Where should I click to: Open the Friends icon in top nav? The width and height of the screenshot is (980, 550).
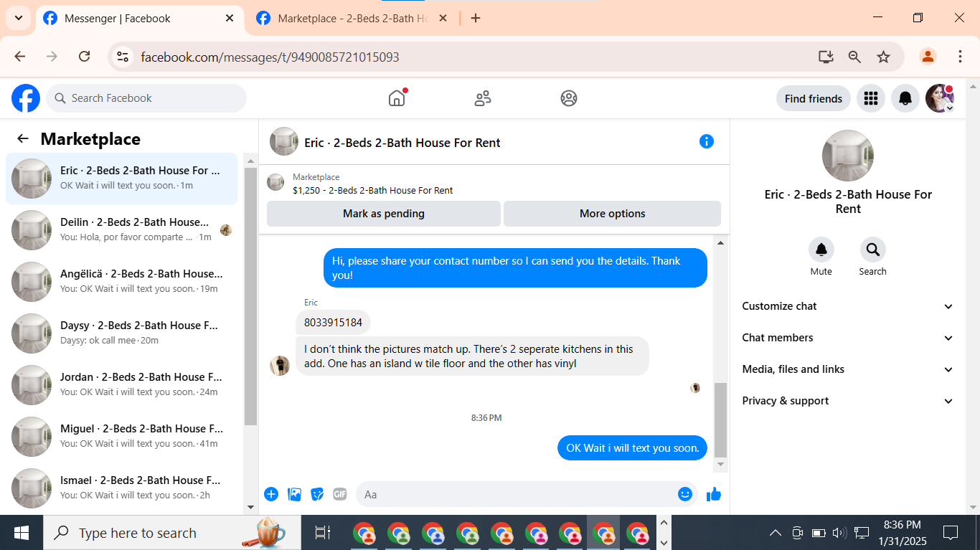[483, 98]
